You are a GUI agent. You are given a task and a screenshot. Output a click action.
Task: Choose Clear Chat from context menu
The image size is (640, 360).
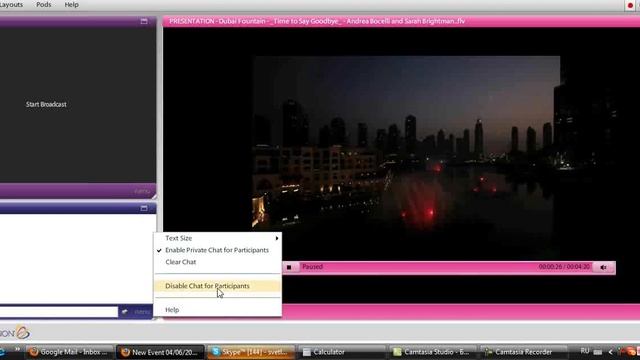[218, 262]
